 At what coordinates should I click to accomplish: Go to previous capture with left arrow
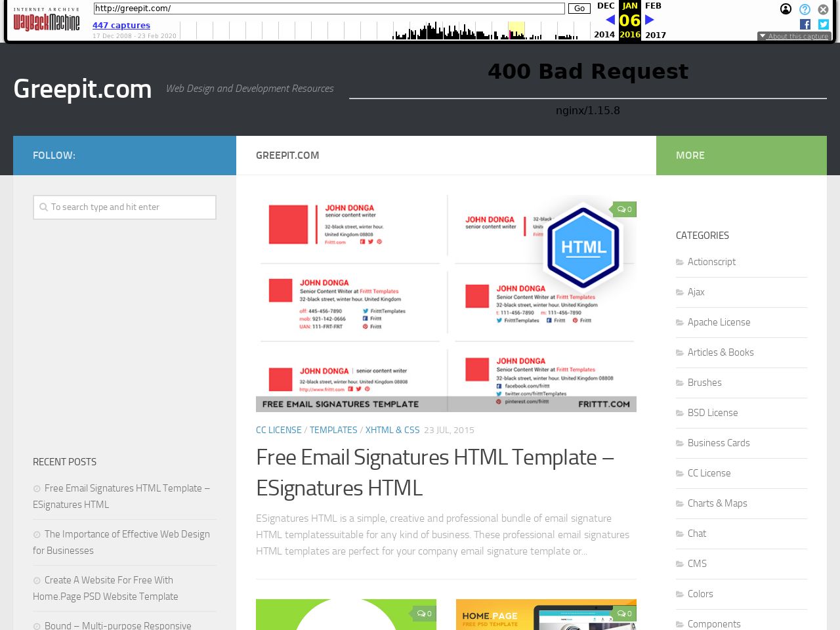610,20
